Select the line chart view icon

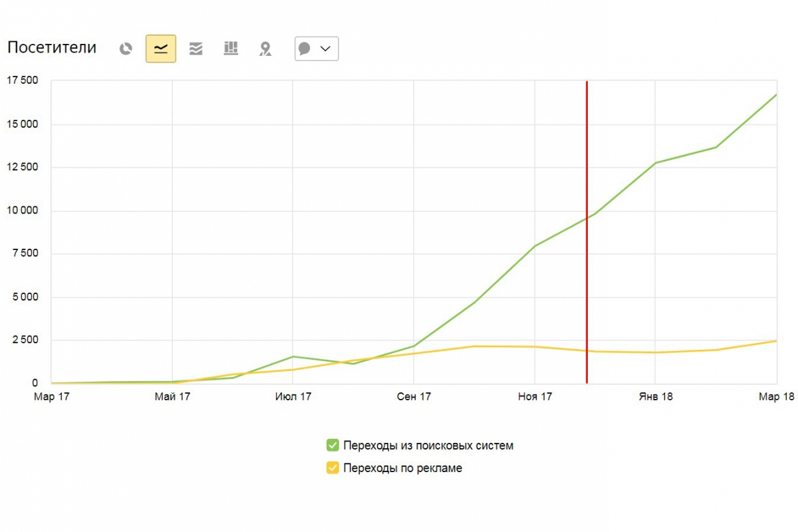click(x=161, y=49)
